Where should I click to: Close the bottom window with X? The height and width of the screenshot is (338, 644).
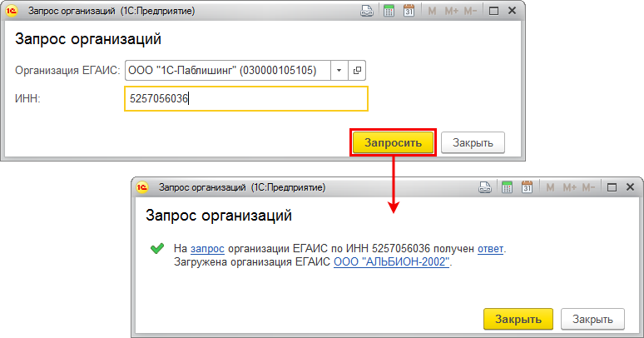tap(631, 187)
